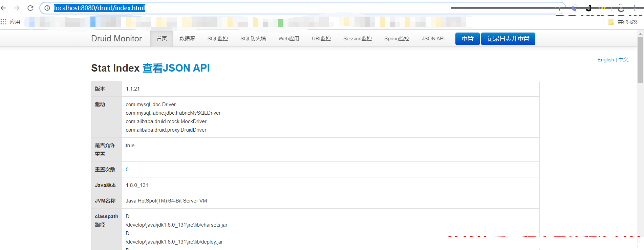Switch language to English
This screenshot has height=250, width=644.
606,60
